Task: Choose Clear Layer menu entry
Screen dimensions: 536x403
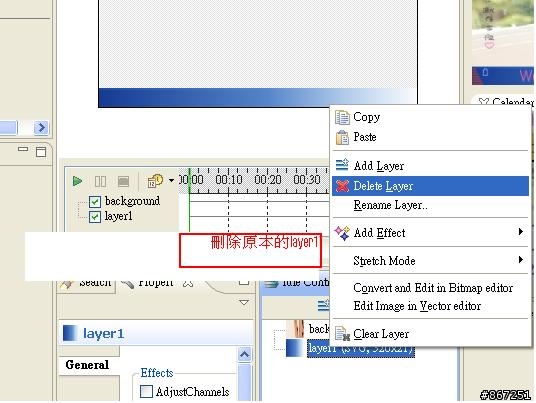Action: pos(430,334)
